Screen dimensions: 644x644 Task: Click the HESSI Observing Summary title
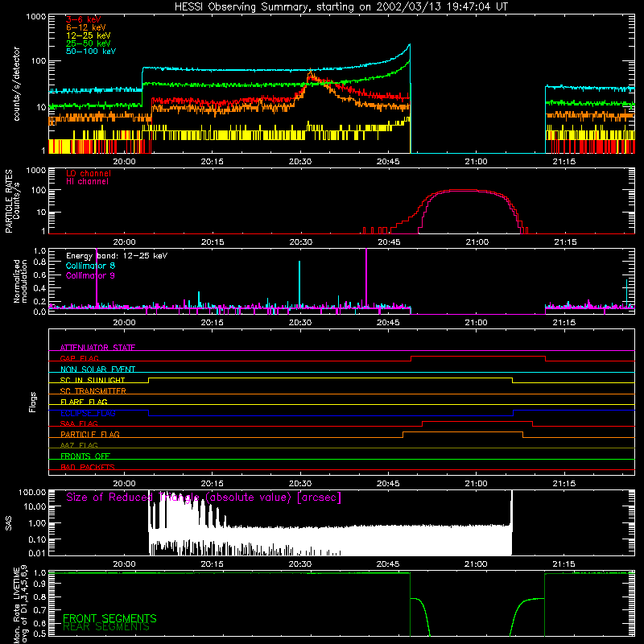[x=341, y=6]
